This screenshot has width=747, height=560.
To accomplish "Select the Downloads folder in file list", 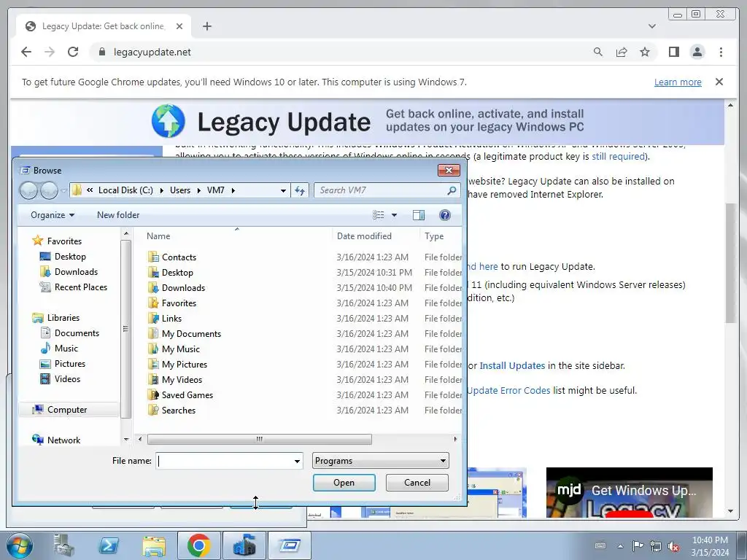I will pos(183,287).
